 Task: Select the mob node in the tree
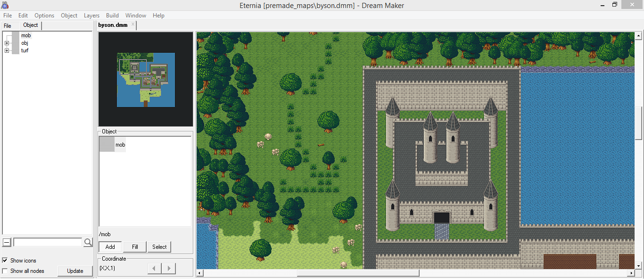coord(26,35)
